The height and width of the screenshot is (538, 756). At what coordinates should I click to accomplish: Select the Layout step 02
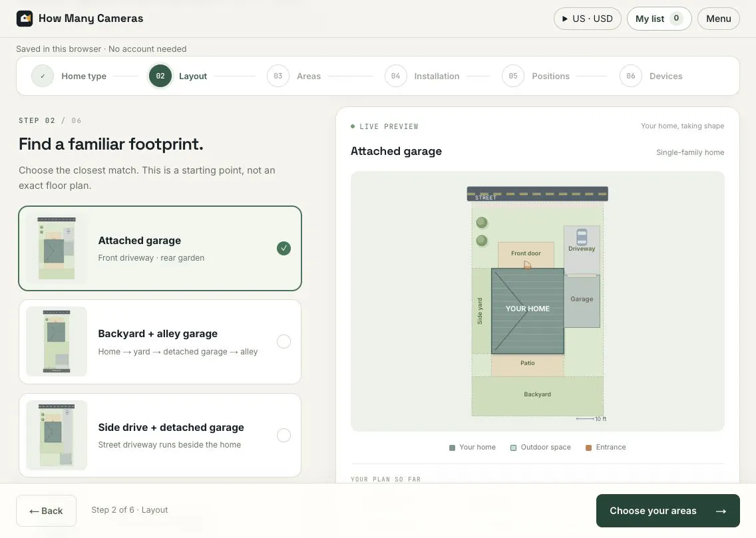click(x=178, y=76)
